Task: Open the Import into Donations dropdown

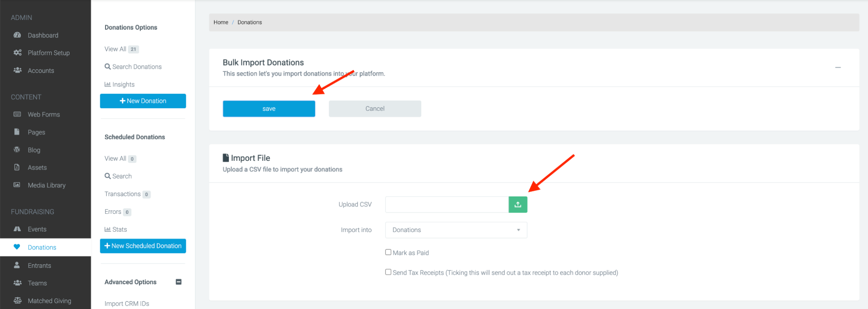Action: 456,230
